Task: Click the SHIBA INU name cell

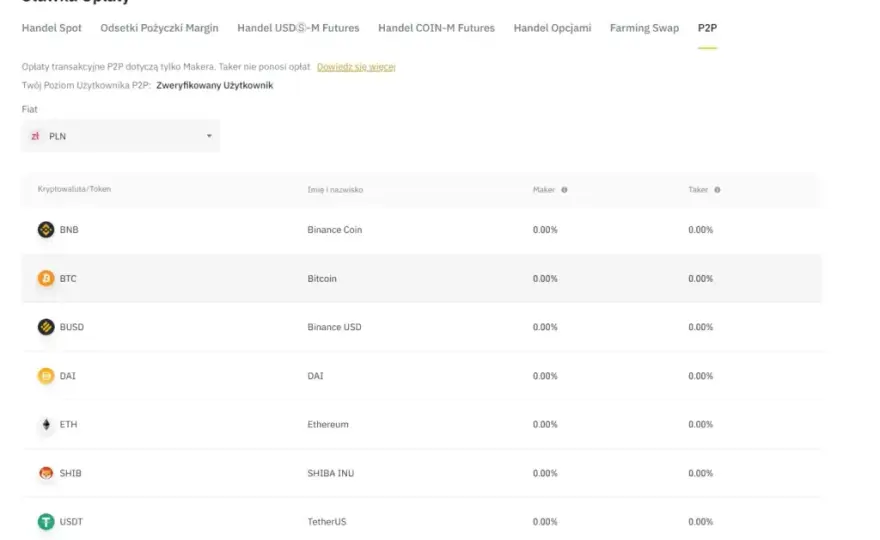Action: [x=331, y=473]
